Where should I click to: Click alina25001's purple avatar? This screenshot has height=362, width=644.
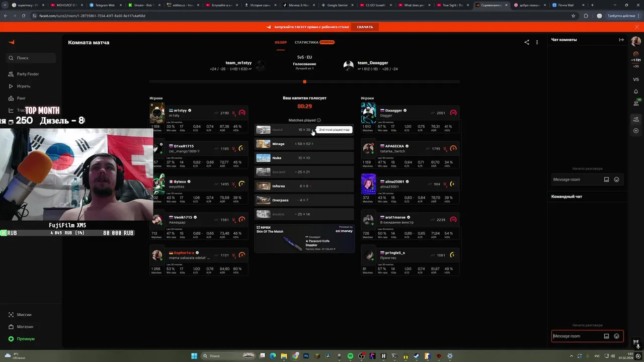368,184
